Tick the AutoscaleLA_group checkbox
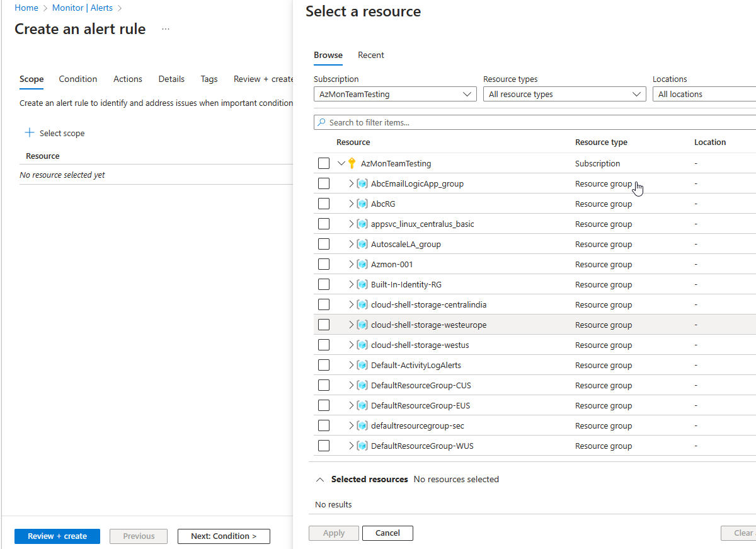The height and width of the screenshot is (549, 756). pos(324,244)
